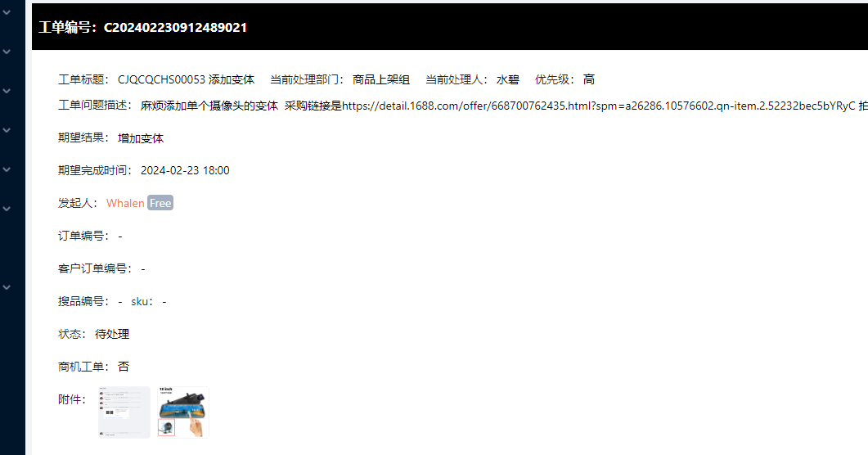Click the priority value 高

pos(589,79)
